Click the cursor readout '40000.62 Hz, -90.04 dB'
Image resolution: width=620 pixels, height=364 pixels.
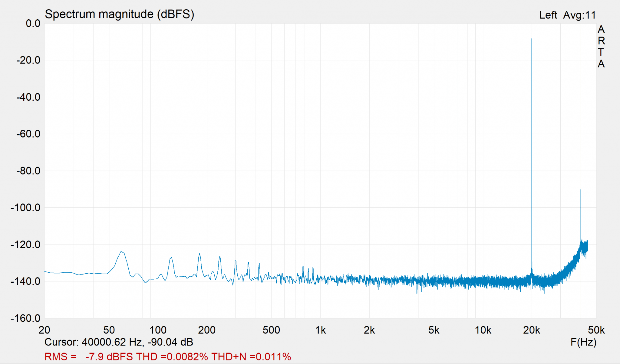pyautogui.click(x=137, y=342)
